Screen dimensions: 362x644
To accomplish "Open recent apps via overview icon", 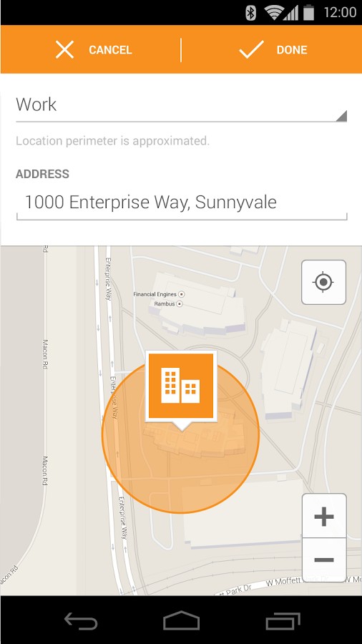I will coord(283,620).
